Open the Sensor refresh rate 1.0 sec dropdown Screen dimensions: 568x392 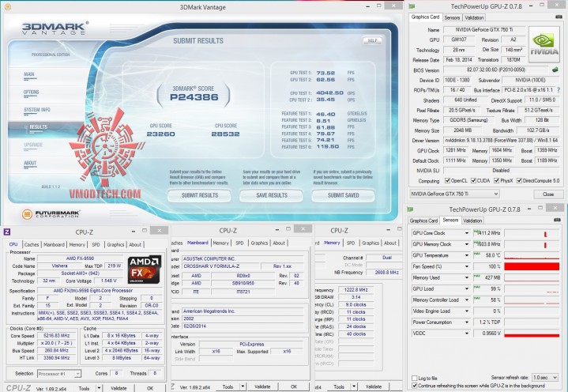545,378
